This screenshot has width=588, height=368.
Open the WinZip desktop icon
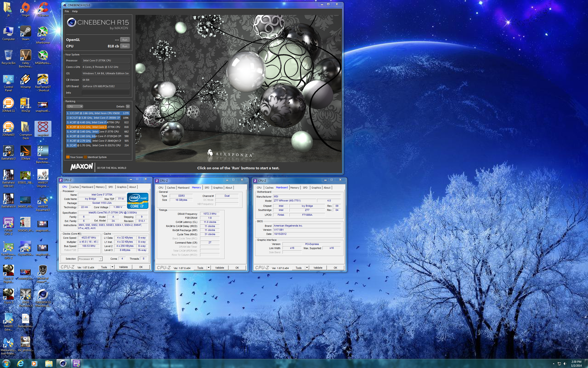click(25, 105)
